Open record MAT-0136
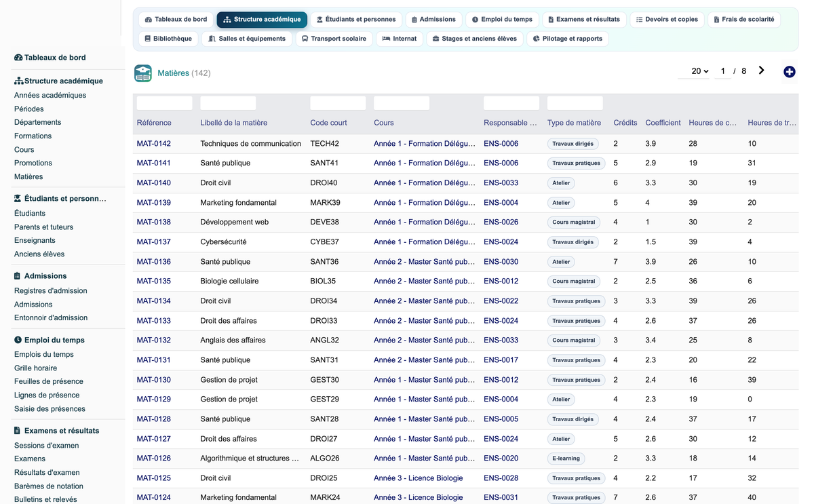 154,262
